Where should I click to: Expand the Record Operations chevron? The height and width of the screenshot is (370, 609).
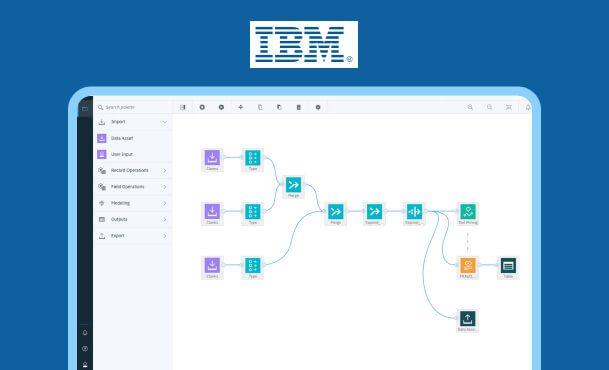tap(165, 171)
